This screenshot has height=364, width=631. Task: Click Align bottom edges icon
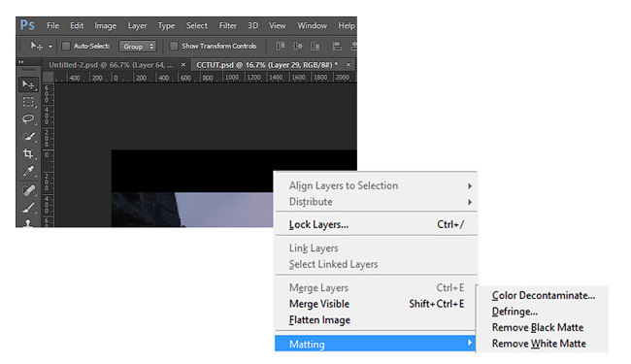(315, 47)
